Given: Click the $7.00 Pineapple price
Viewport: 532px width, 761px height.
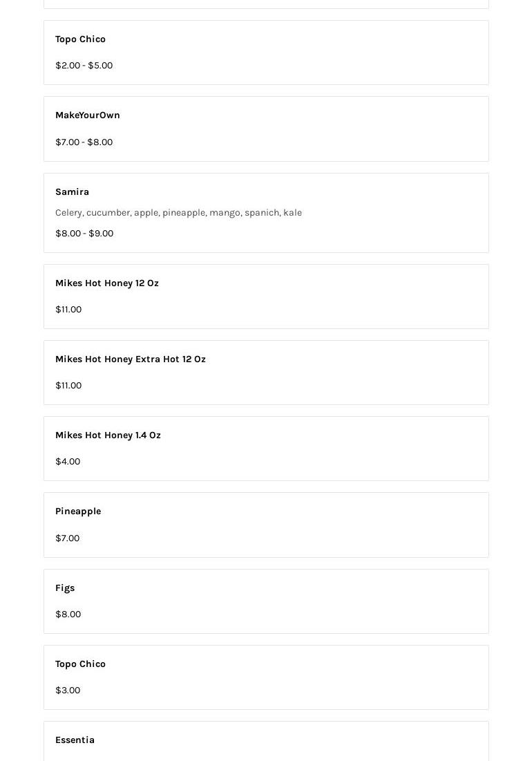Looking at the screenshot, I should pos(67,538).
